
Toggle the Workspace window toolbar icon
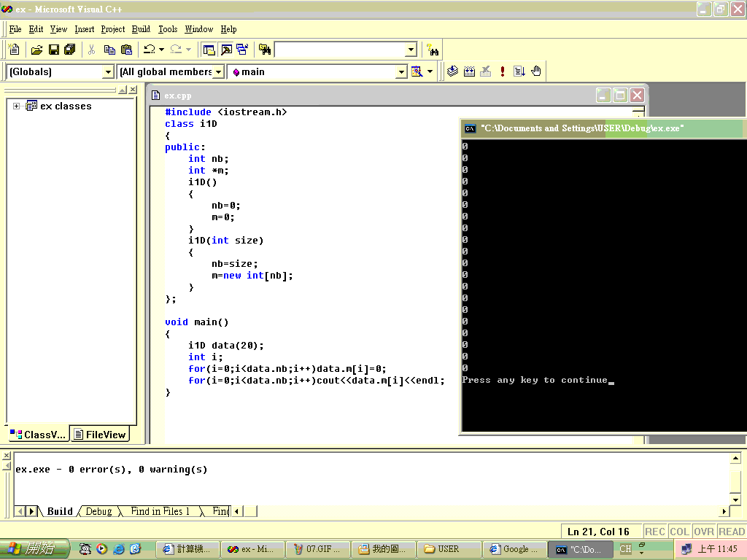pos(209,50)
